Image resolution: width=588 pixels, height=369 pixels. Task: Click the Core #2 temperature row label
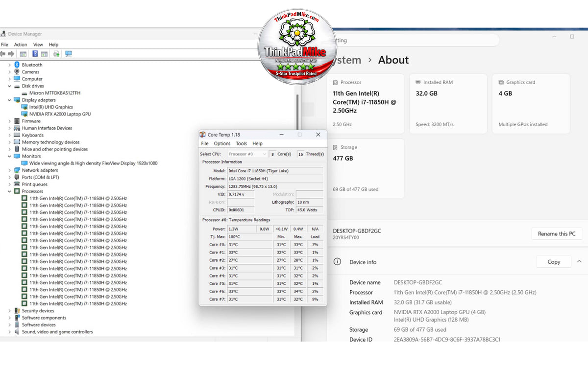(x=218, y=260)
